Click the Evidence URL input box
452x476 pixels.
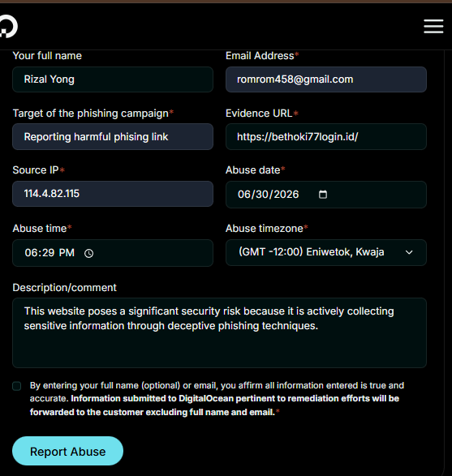point(326,136)
